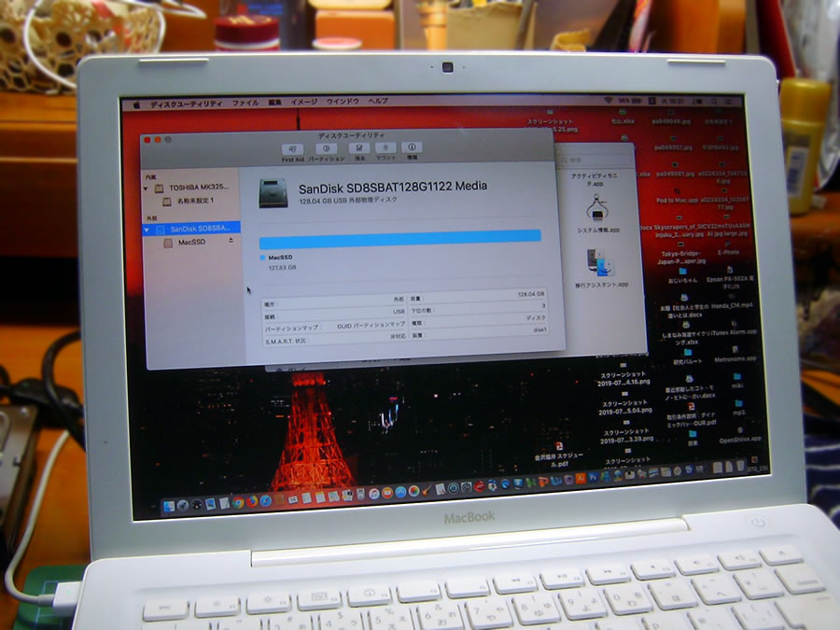Open the 編集 (Edit) menu
This screenshot has height=630, width=840.
(274, 103)
